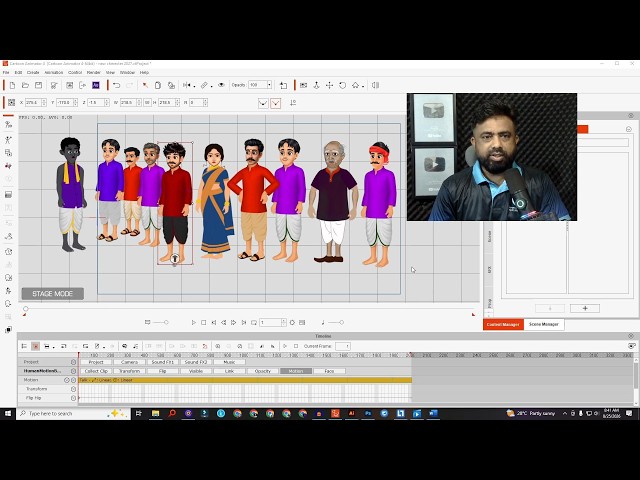Screen dimensions: 640x480
Task: Open Photoshop from the Windows taskbar
Action: pos(368,413)
